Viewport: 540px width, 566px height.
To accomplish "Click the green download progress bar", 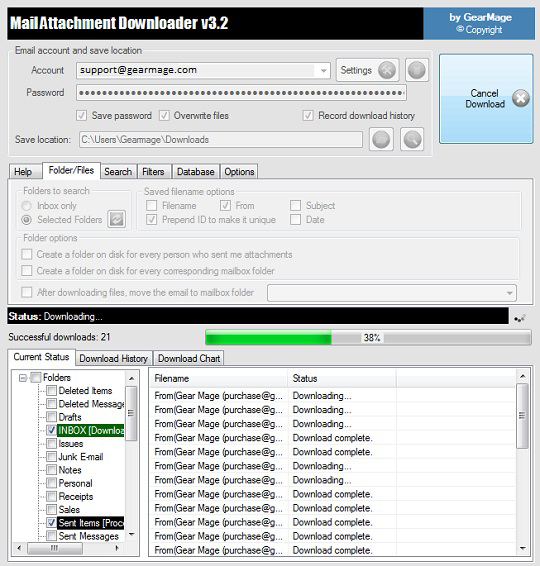I will click(368, 338).
